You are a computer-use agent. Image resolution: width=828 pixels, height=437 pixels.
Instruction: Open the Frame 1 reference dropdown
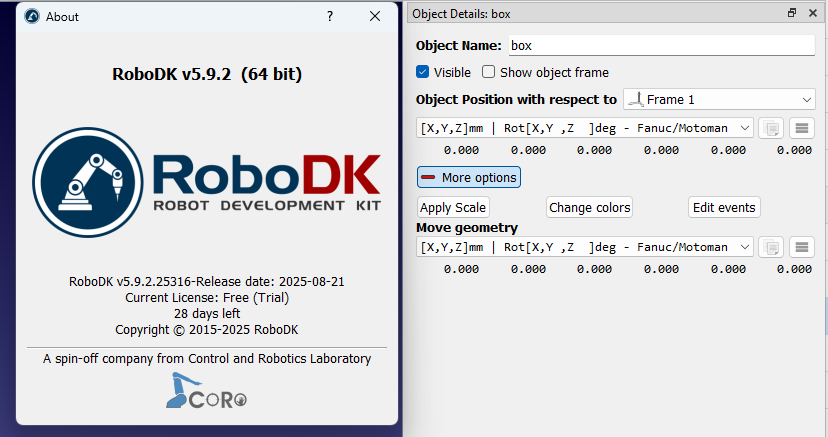click(719, 99)
